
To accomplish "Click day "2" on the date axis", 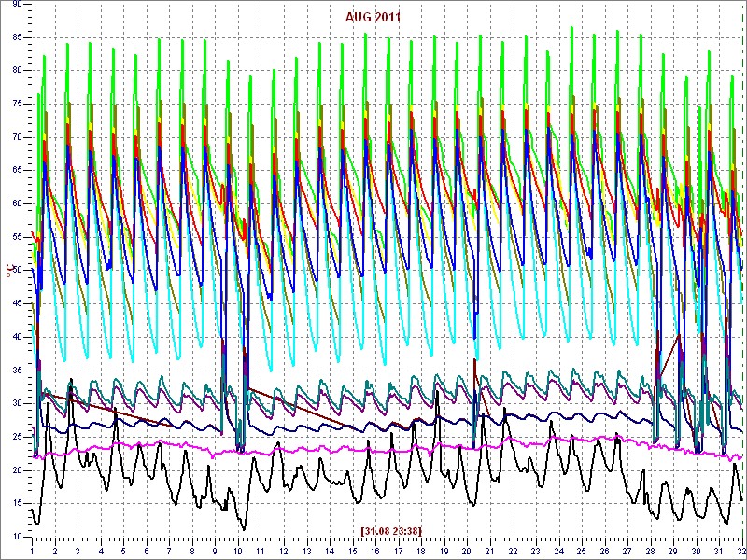I will pyautogui.click(x=55, y=551).
